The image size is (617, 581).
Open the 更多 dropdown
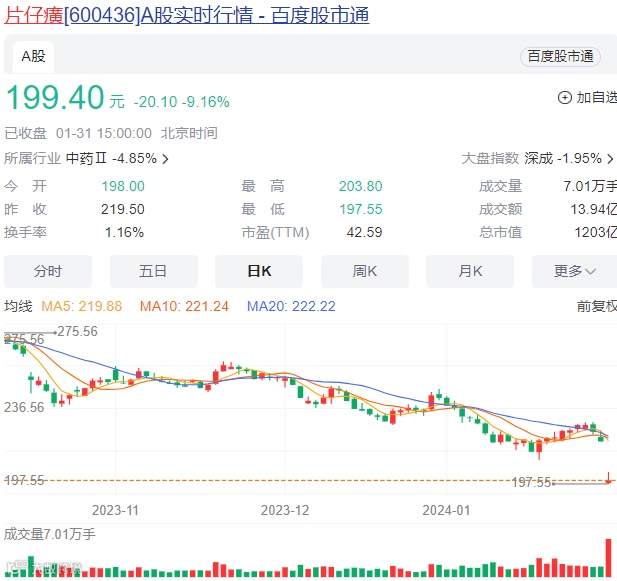tap(575, 271)
